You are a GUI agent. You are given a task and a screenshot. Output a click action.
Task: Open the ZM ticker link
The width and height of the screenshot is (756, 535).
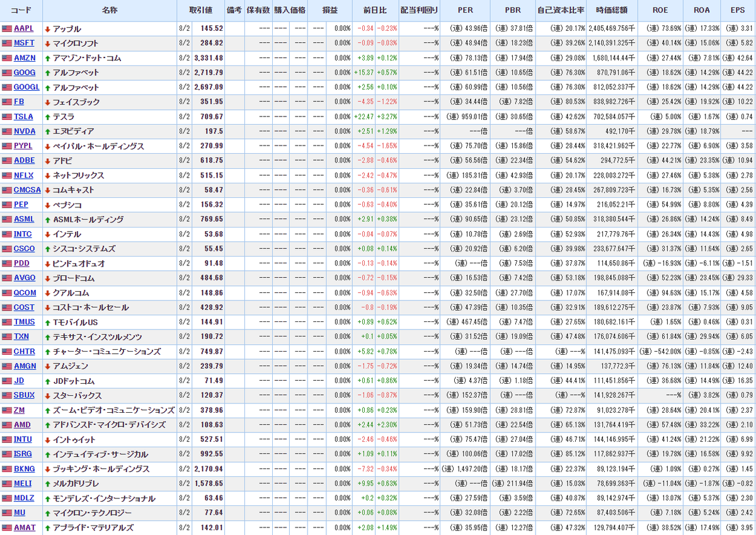19,410
